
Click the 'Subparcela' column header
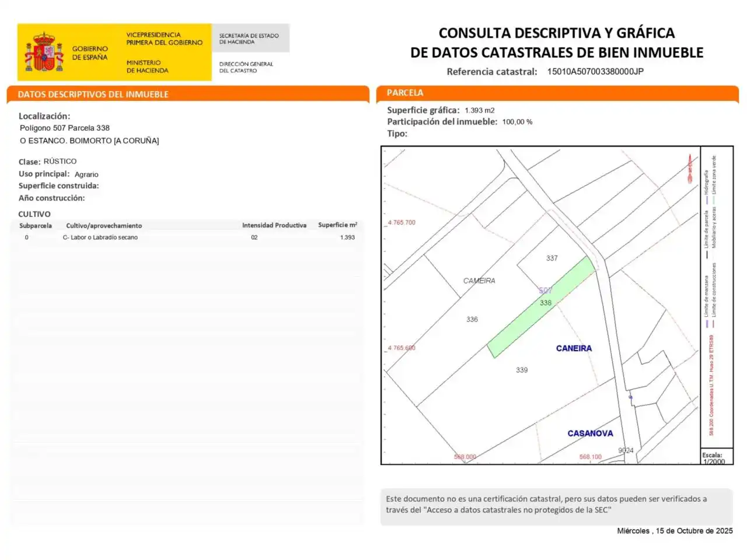point(36,226)
